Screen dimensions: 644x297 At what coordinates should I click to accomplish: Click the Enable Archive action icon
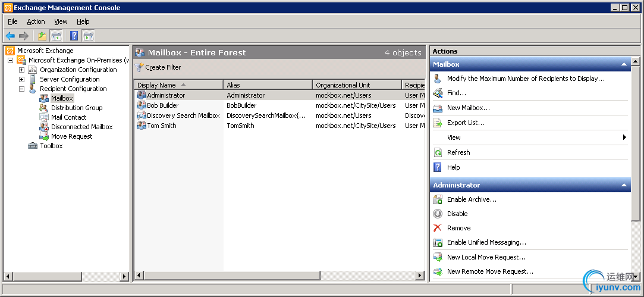pyautogui.click(x=438, y=199)
